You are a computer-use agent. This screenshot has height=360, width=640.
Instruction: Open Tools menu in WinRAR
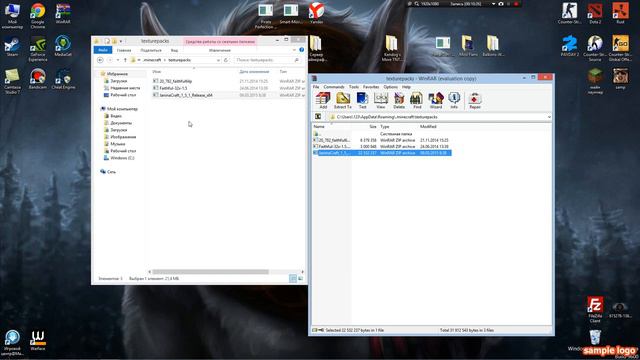[x=353, y=87]
